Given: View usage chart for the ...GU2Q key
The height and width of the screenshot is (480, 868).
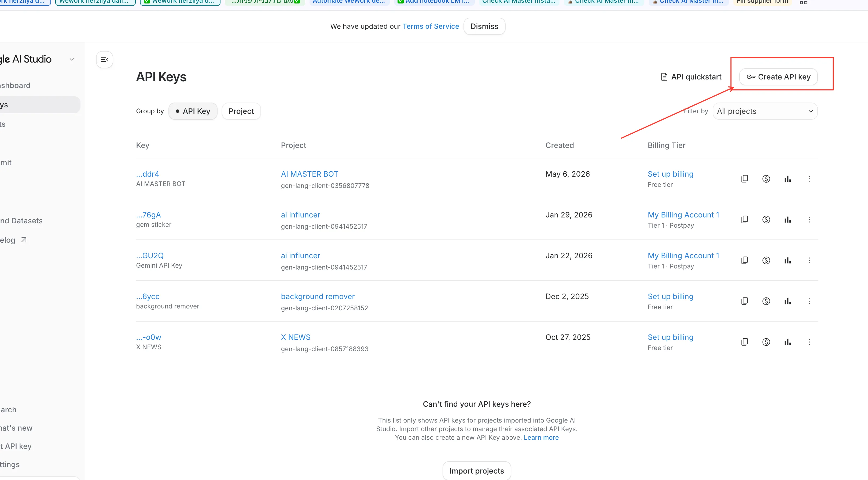Looking at the screenshot, I should [788, 260].
